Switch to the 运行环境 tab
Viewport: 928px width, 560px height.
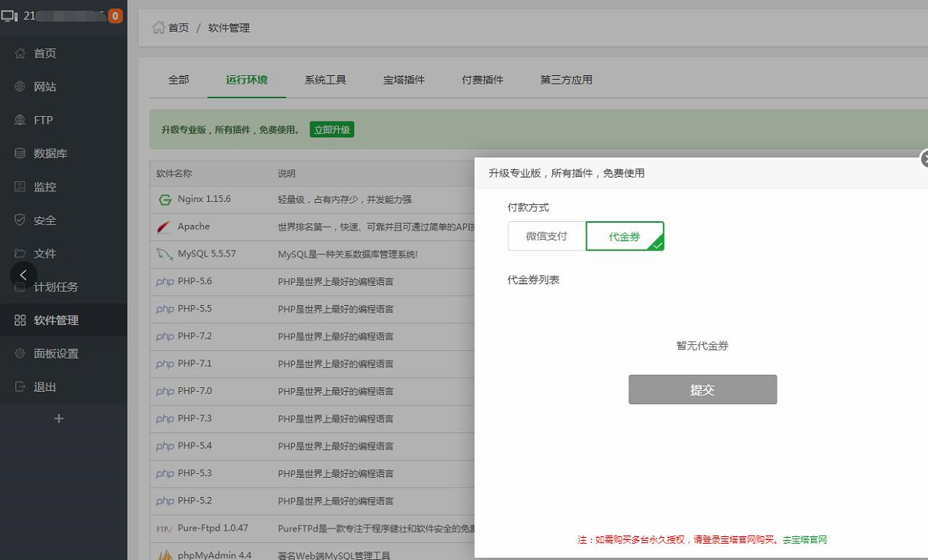coord(247,80)
